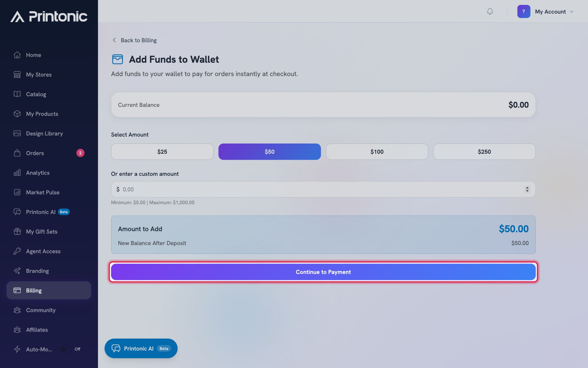Open Agent Access page
The height and width of the screenshot is (368, 588).
click(49, 251)
